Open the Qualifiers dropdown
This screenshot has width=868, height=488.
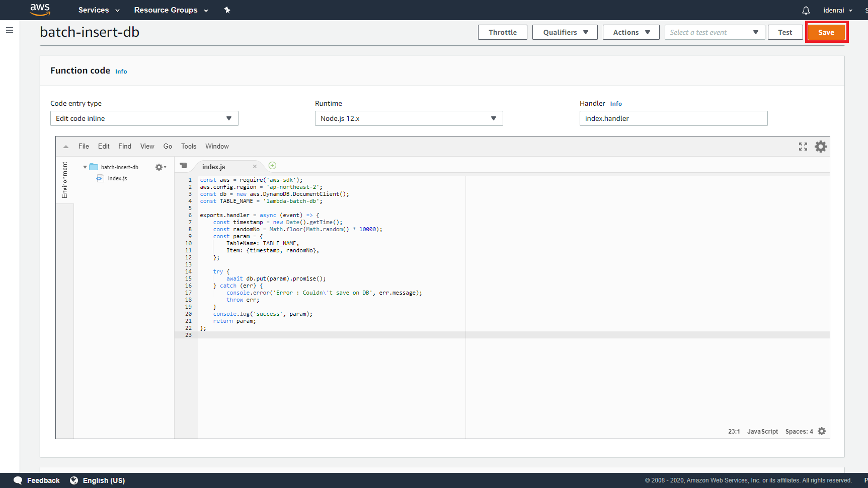tap(565, 32)
